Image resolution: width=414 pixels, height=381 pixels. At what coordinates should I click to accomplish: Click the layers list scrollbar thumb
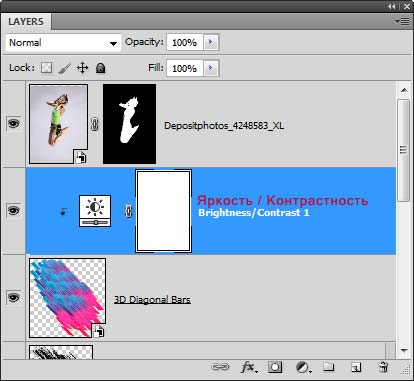click(x=404, y=150)
